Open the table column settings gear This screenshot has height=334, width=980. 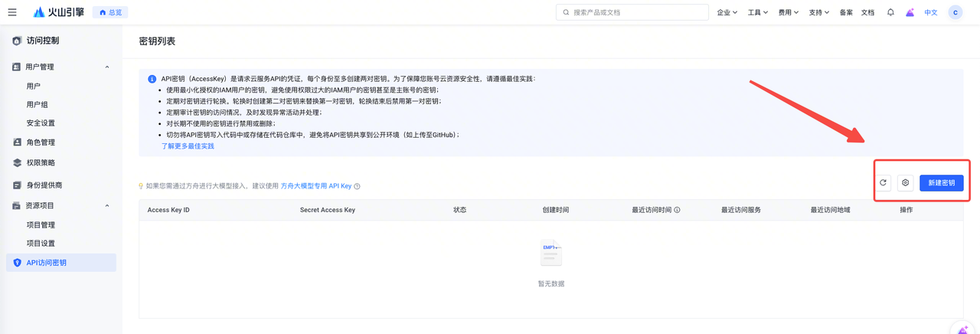coord(905,183)
